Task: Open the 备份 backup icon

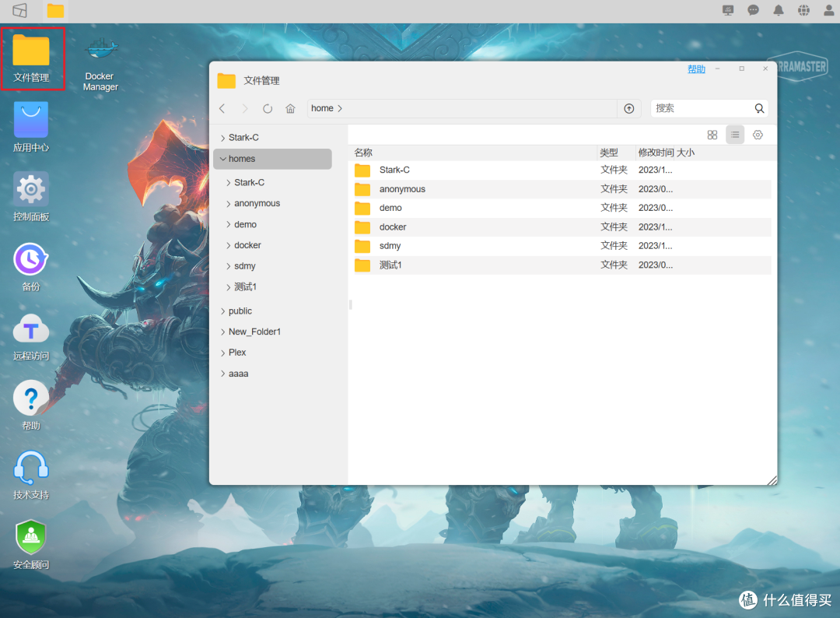Action: click(x=31, y=266)
